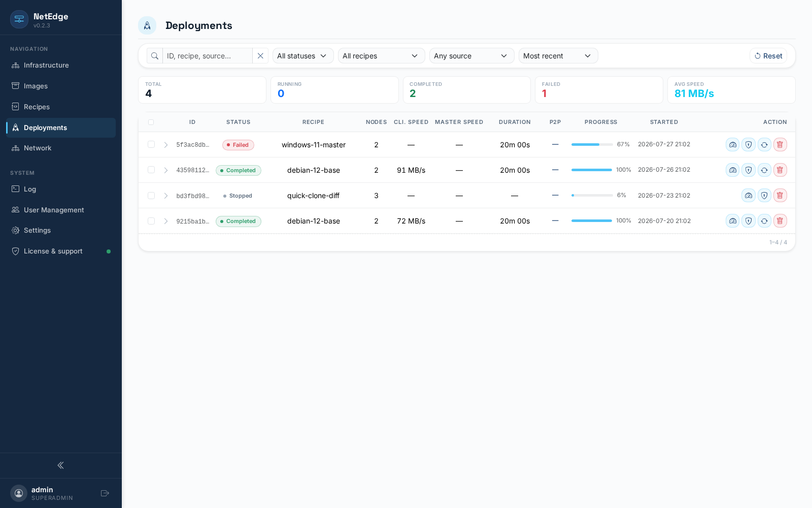Collapse the sidebar with the double-chevron icon
This screenshot has width=812, height=508.
coord(61,465)
